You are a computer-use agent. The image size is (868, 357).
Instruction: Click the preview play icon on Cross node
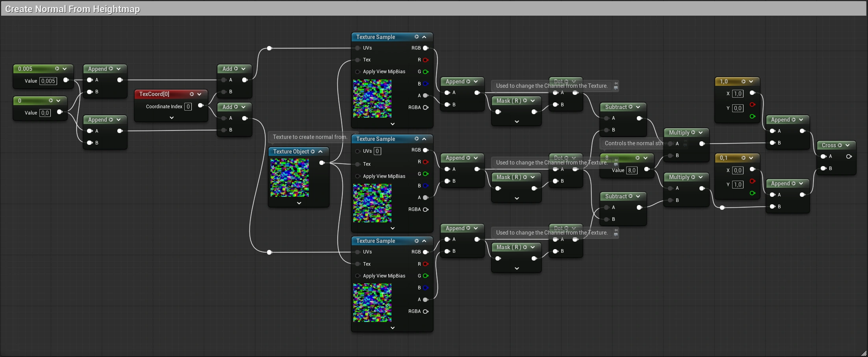pos(840,145)
